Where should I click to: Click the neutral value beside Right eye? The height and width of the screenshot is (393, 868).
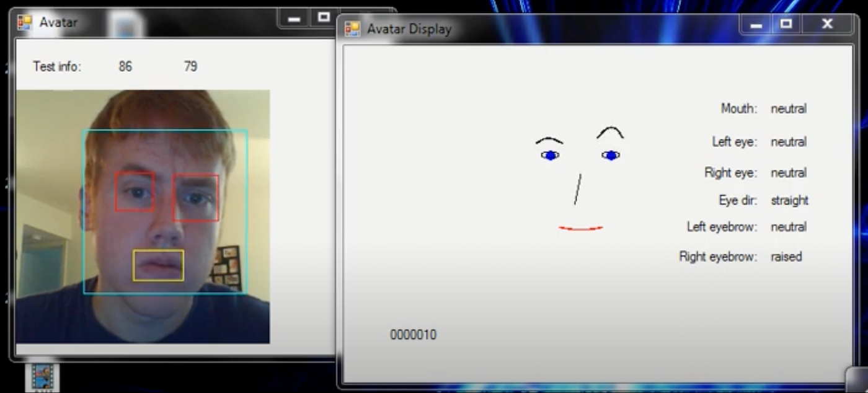789,173
